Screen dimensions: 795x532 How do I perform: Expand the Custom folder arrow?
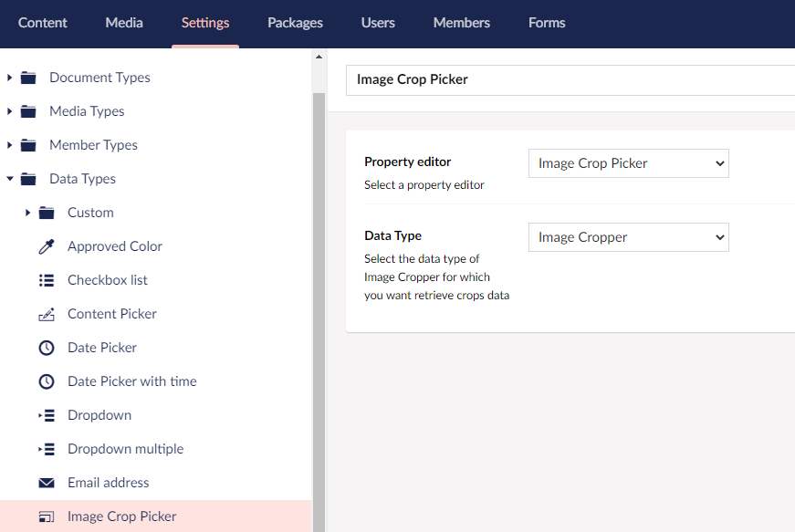point(28,213)
